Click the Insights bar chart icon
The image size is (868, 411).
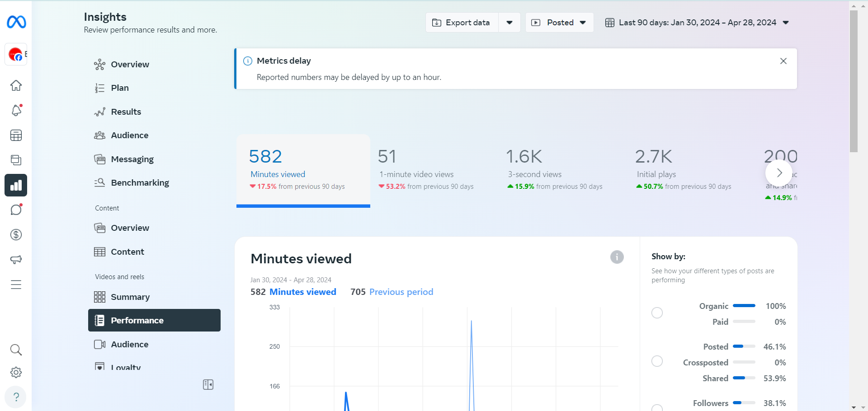16,185
